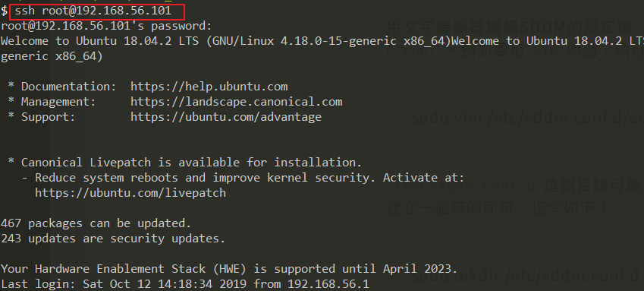Click the wrapped "generic x86_64)" line
This screenshot has height=291, width=644.
coord(52,56)
